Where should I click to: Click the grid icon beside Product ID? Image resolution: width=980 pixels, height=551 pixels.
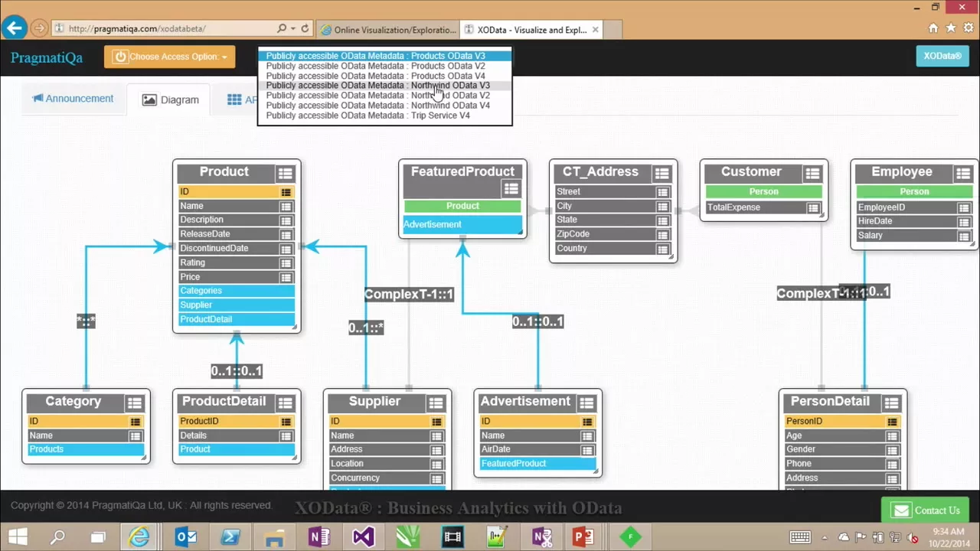pos(286,192)
